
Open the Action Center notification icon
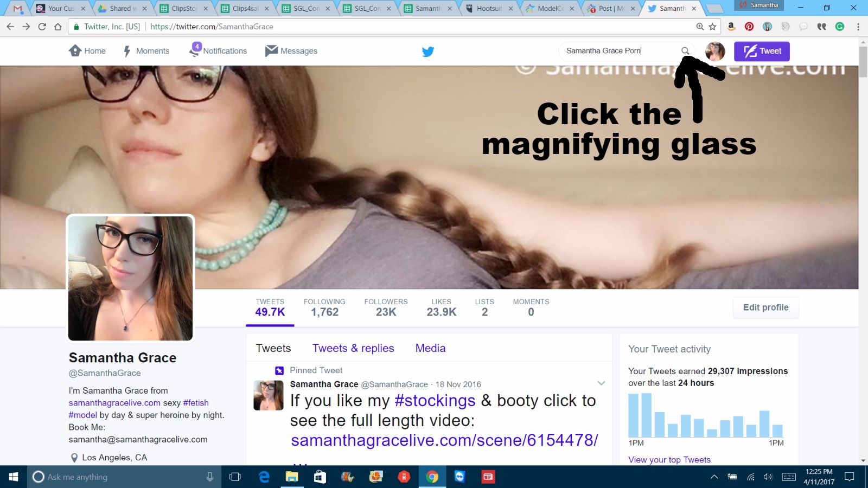pos(850,477)
